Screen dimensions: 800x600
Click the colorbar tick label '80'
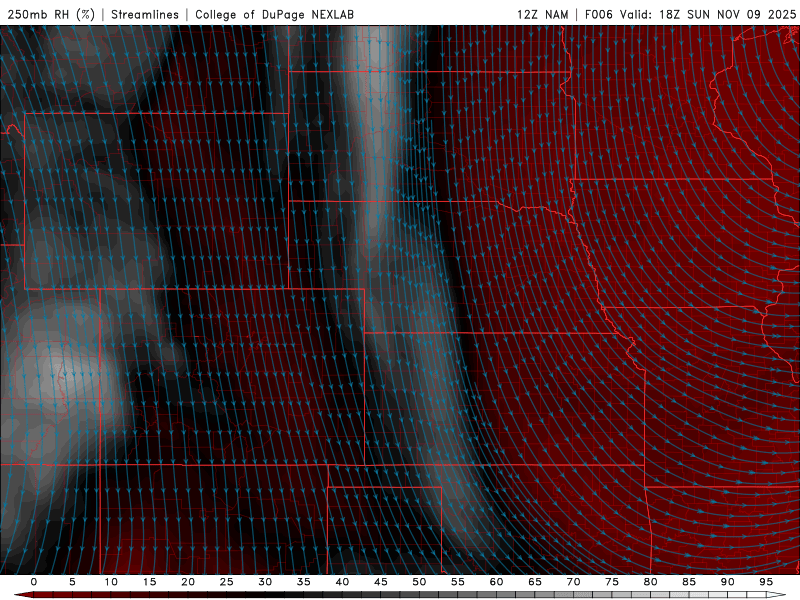[650, 582]
